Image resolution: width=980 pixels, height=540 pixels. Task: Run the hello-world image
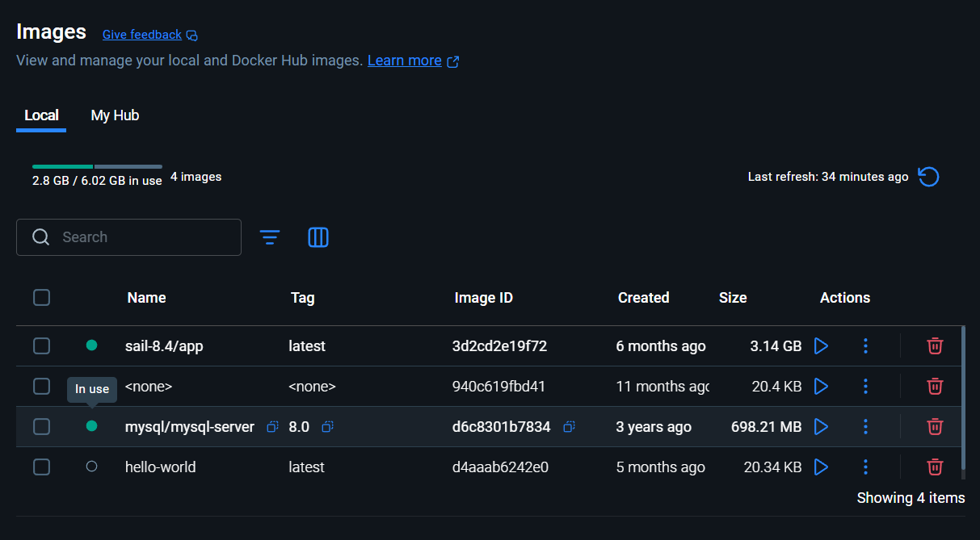tap(821, 467)
